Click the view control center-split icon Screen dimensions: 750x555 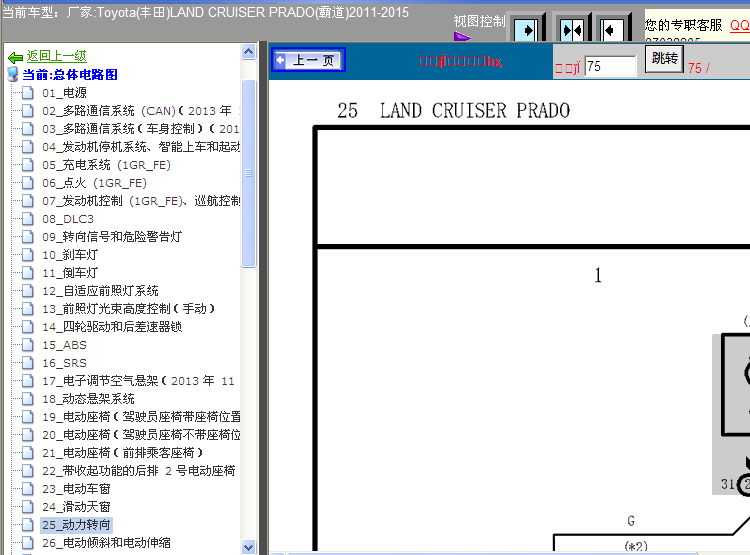tap(572, 31)
